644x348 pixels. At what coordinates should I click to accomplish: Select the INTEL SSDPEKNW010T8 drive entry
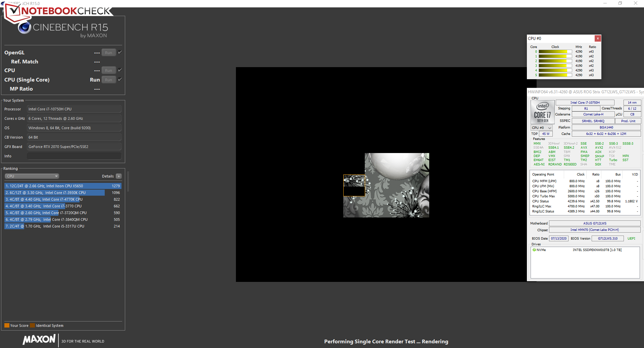tap(597, 250)
